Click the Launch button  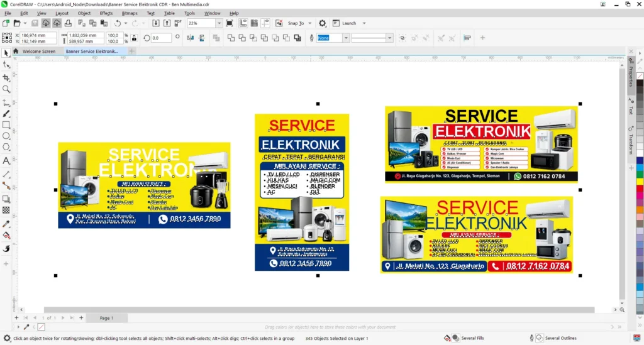[344, 23]
